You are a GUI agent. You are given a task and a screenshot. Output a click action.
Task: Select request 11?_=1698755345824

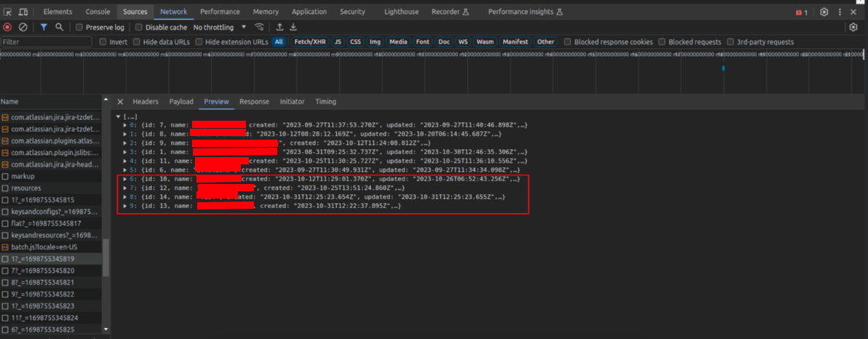[x=51, y=318]
